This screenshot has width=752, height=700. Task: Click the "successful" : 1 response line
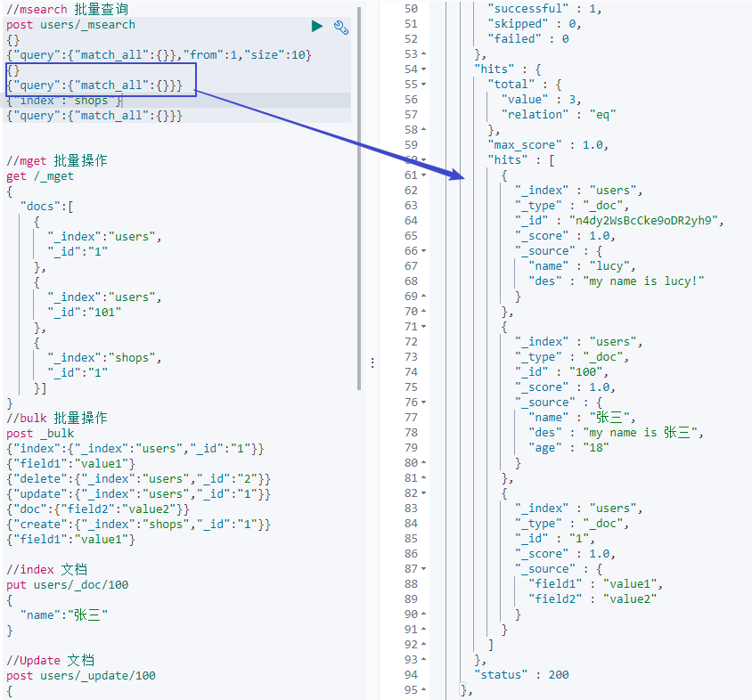(x=544, y=9)
